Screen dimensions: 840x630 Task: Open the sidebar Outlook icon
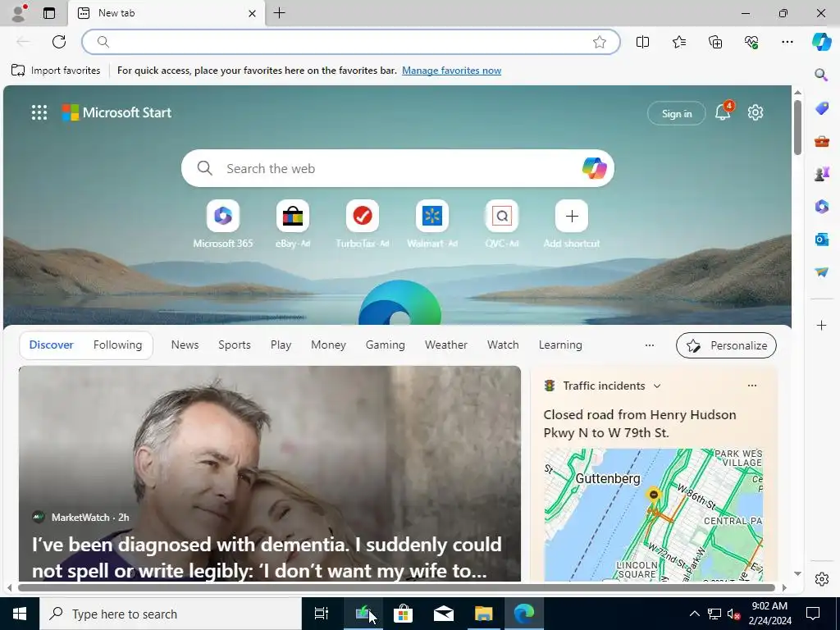(x=822, y=239)
